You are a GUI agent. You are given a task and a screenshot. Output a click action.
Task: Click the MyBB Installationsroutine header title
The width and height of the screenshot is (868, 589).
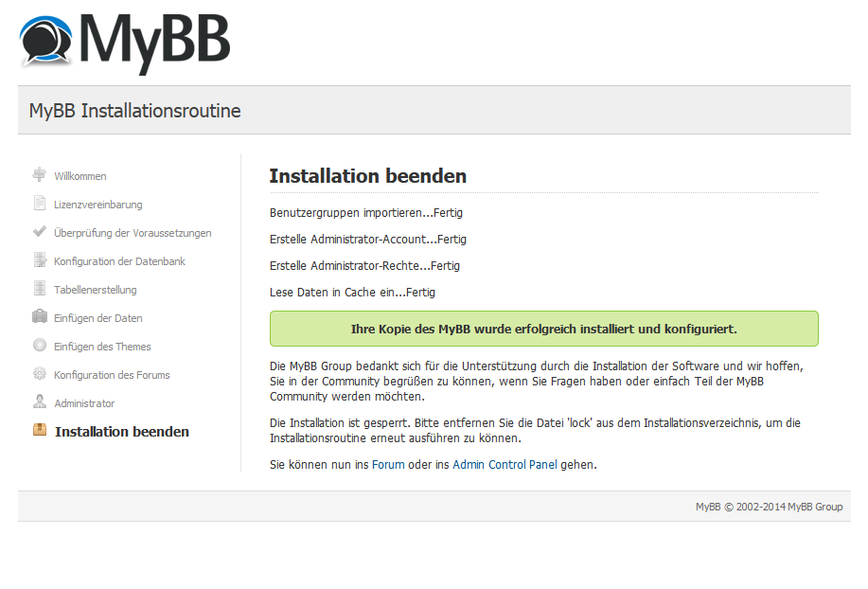click(135, 111)
